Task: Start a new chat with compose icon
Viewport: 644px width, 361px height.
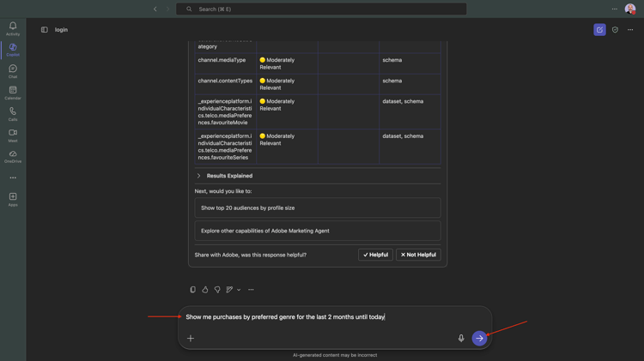Action: pyautogui.click(x=599, y=29)
